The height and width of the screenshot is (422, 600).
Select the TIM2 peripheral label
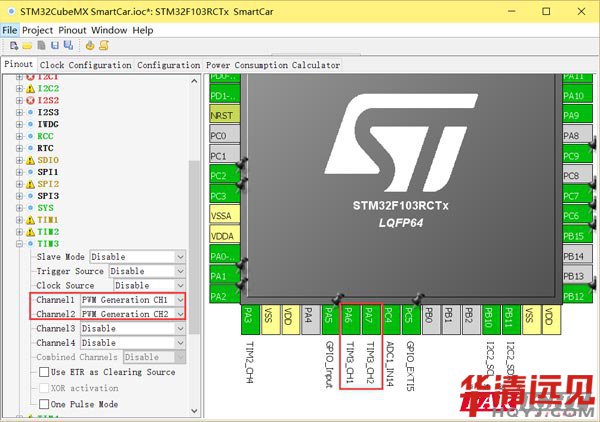[x=48, y=232]
